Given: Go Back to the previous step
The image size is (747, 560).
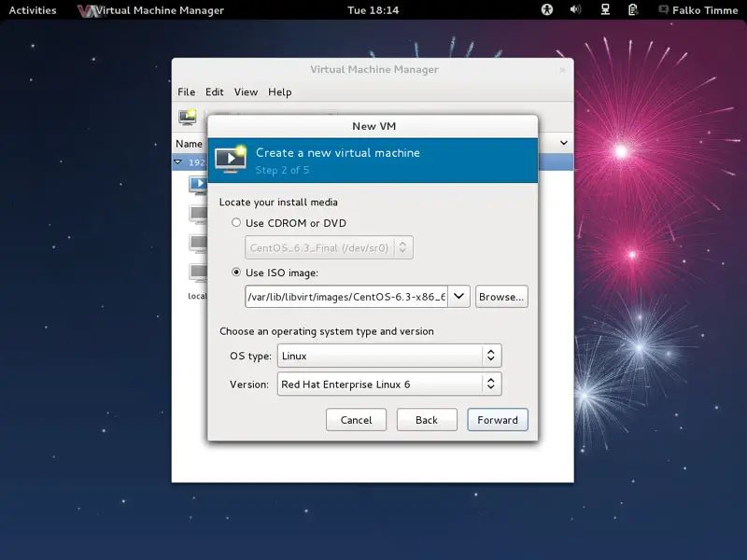Looking at the screenshot, I should click(427, 419).
